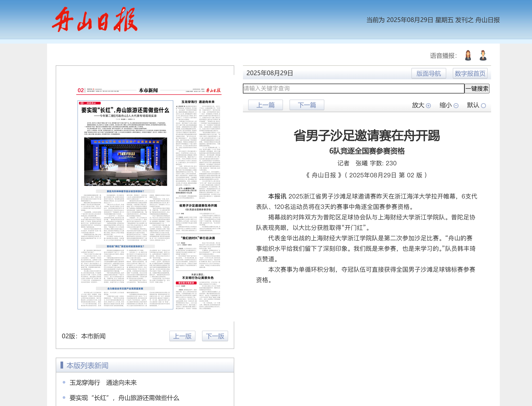The height and width of the screenshot is (406, 532).
Task: Click 语音播报 label
Action: click(x=443, y=56)
